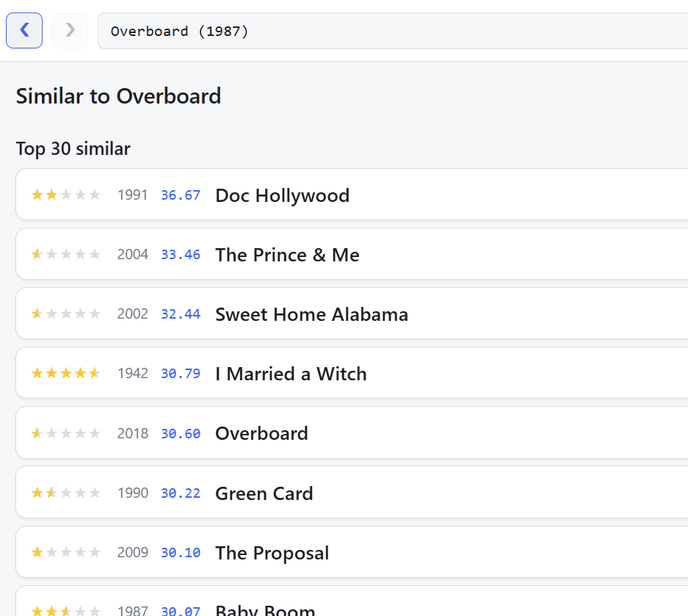Open Sweet Home Alabama entry
This screenshot has height=616, width=688.
click(352, 314)
